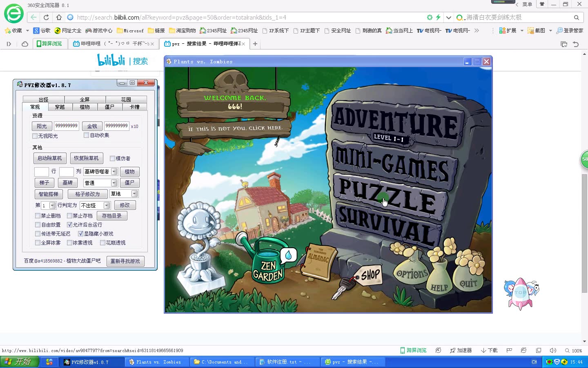Close the pvz 搜索结果 tab
The image size is (588, 368).
click(243, 44)
